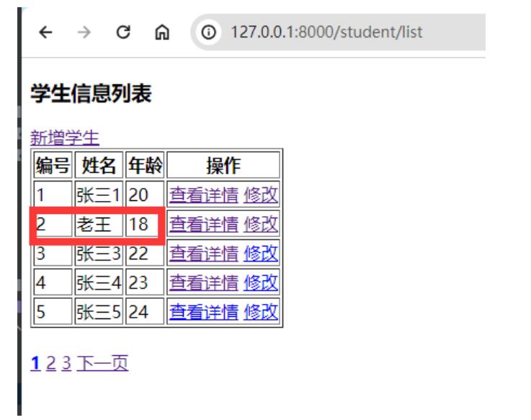Go to the browser home page

click(x=164, y=32)
